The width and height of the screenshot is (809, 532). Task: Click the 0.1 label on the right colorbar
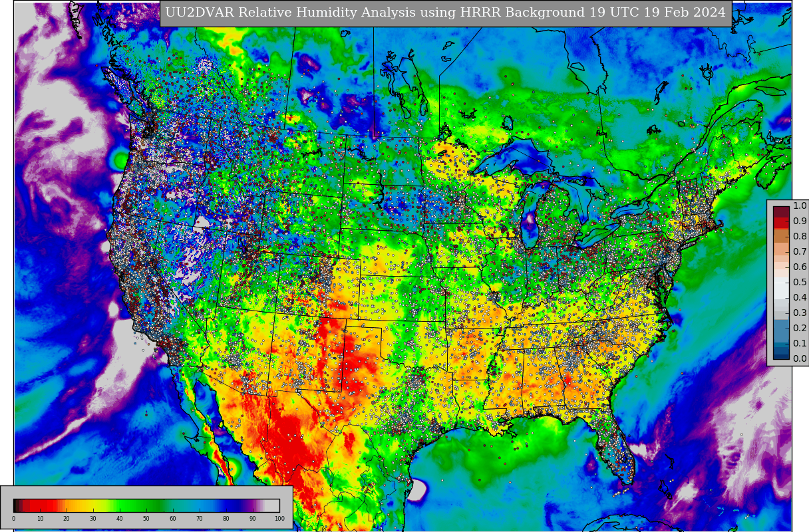(800, 344)
